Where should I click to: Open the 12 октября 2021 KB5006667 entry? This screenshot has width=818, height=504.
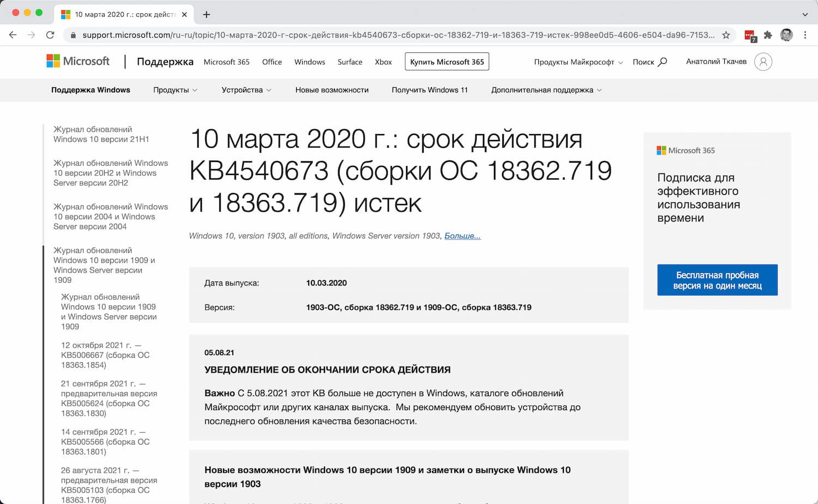105,355
